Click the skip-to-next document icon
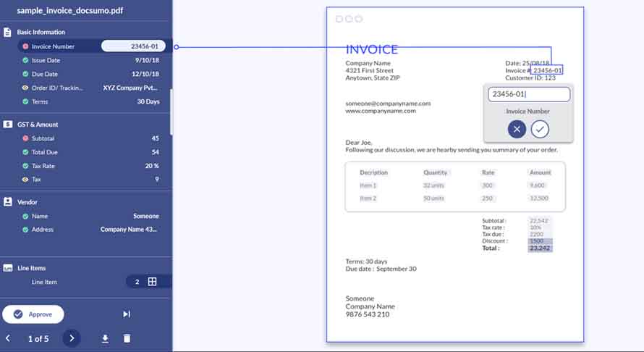The height and width of the screenshot is (352, 644). point(127,314)
